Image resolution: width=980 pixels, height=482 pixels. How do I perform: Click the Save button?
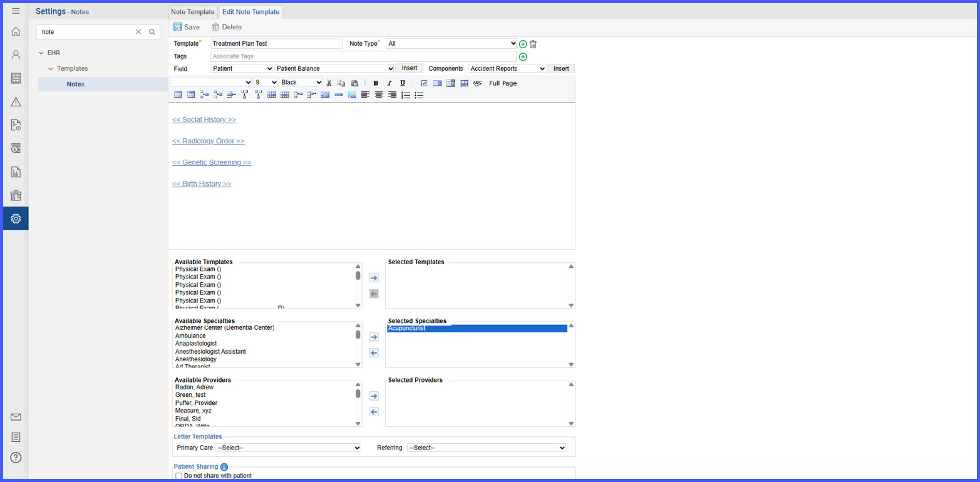pos(187,27)
